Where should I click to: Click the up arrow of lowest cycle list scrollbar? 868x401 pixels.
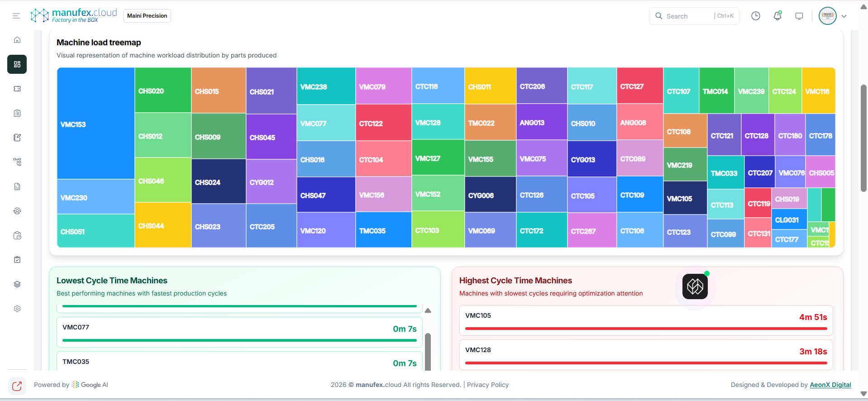coord(428,310)
